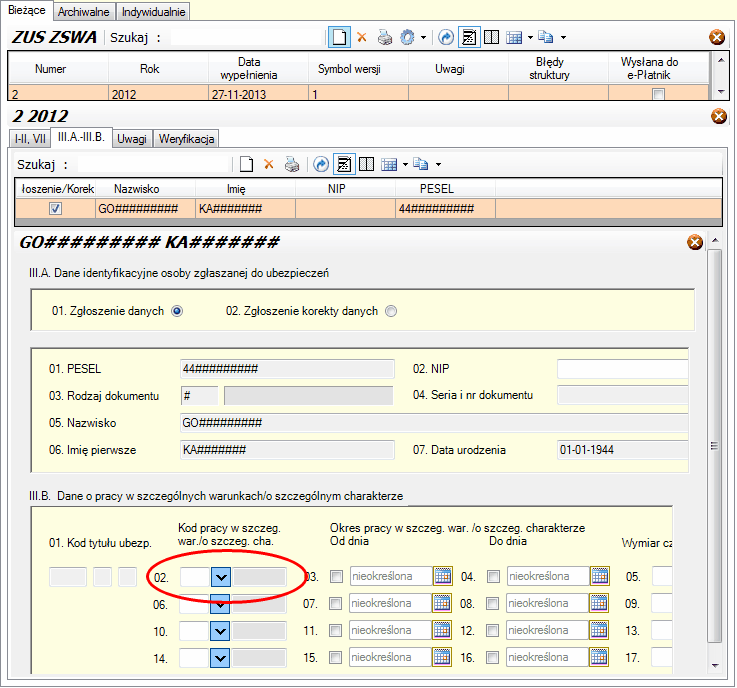Toggle Zgłoszenie/Korekta checkbox for GO#########
The width and height of the screenshot is (737, 688).
[x=55, y=208]
